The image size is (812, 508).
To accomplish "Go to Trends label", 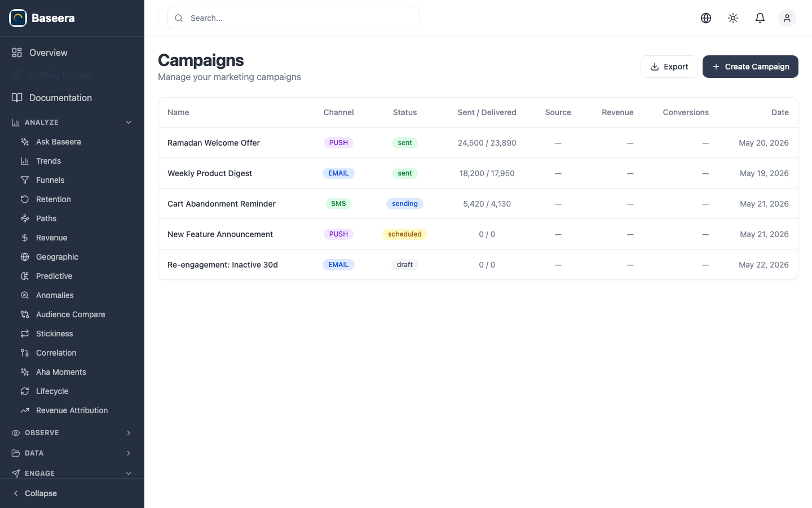I will (x=48, y=161).
